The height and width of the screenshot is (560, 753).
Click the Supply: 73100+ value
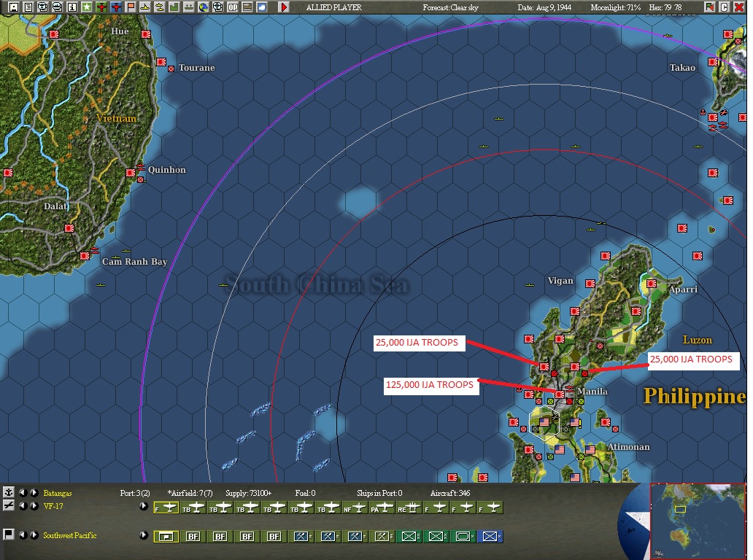248,493
